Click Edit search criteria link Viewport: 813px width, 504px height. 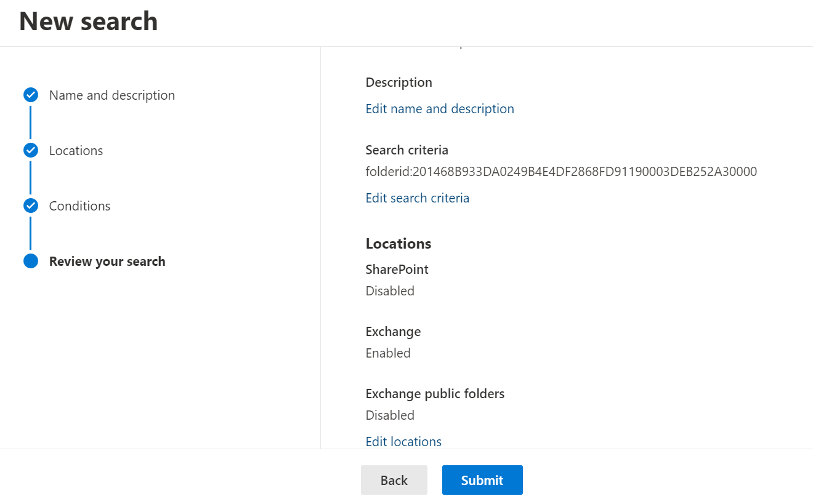(x=417, y=198)
